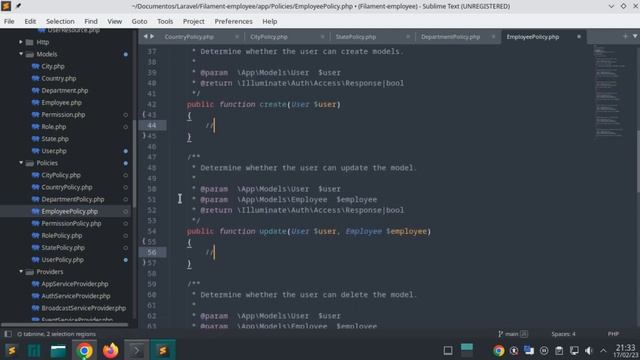Open the File menu
This screenshot has width=640, height=360.
click(9, 21)
